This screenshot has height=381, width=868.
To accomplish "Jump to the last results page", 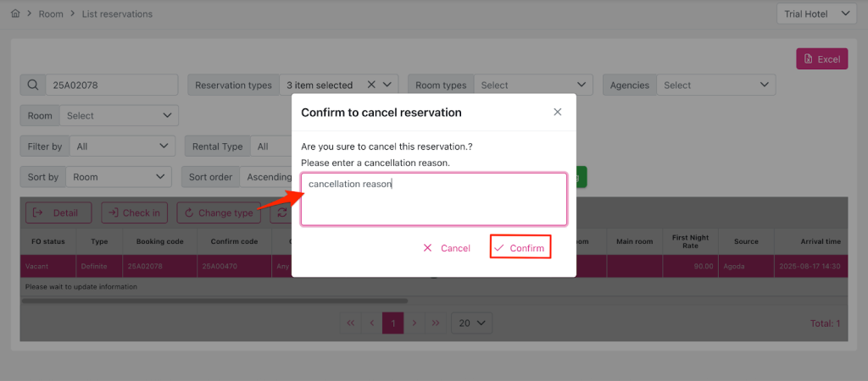I will pos(435,323).
